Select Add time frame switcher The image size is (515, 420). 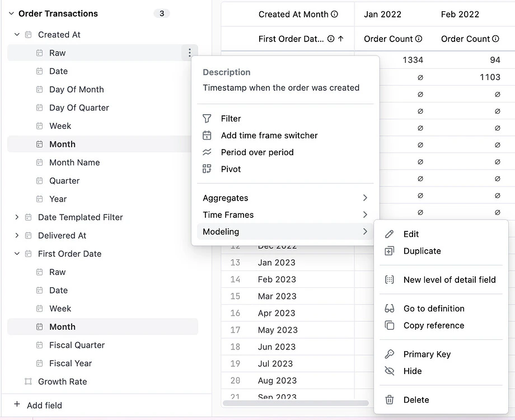point(285,136)
